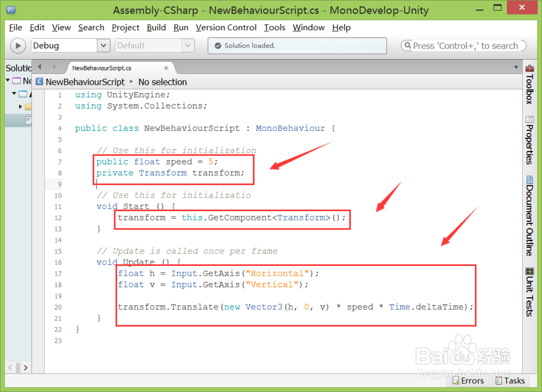Open the Default target dropdown

click(x=155, y=45)
